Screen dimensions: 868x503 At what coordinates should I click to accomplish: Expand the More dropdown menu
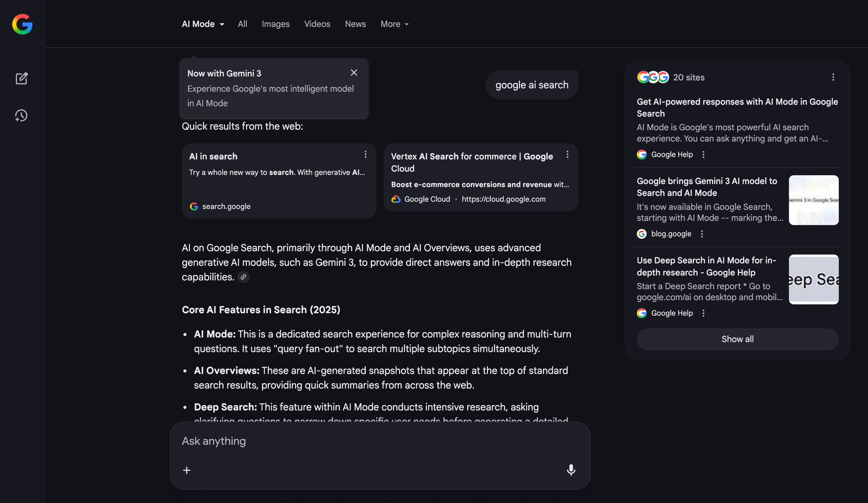click(395, 24)
